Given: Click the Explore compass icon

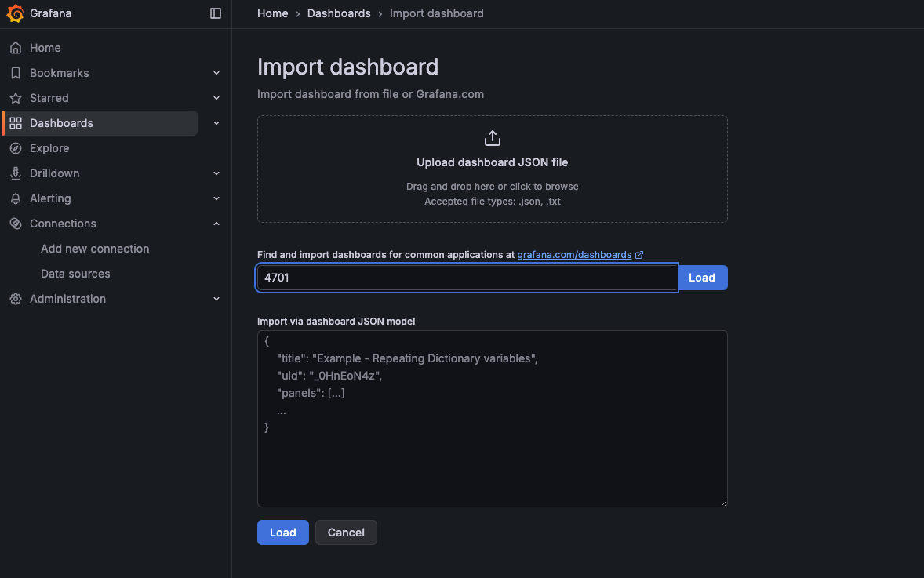Looking at the screenshot, I should click(16, 148).
